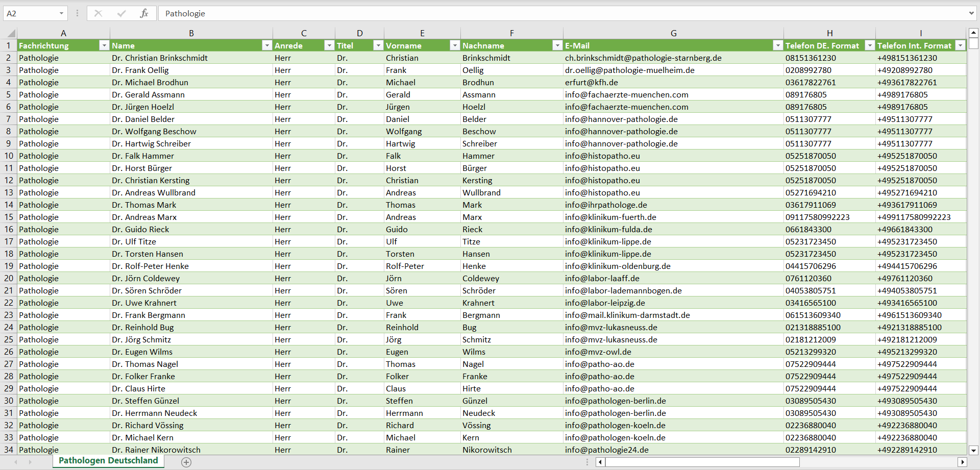Switch to Pathologen Deutschland sheet tab
Screen dimensions: 980x470
(108, 460)
